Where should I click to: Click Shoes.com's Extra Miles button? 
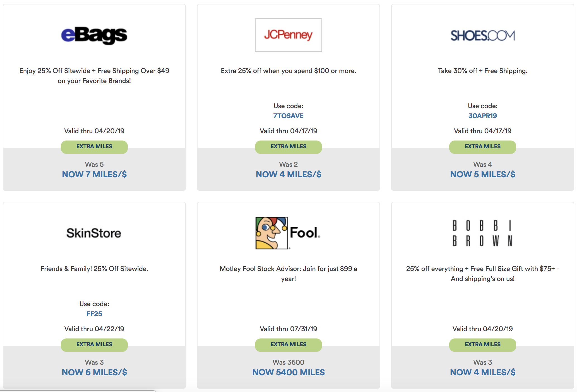[x=482, y=147]
